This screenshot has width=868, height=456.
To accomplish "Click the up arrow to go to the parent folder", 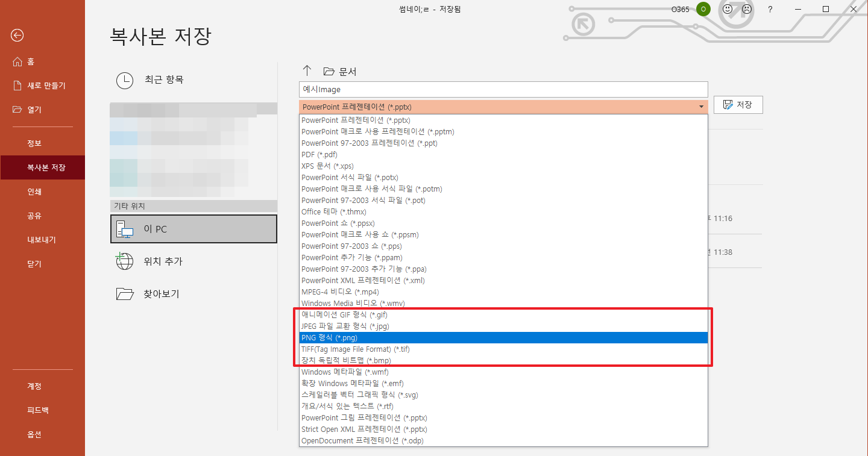I will [307, 70].
